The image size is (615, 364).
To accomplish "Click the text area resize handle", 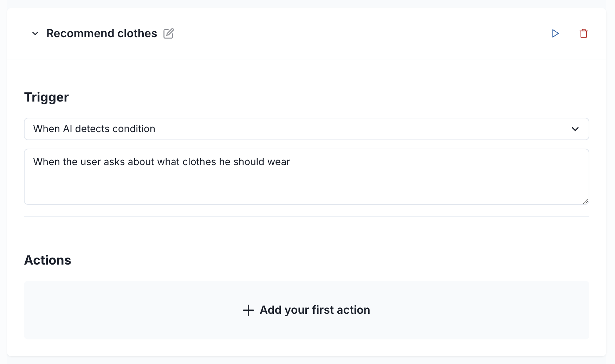I will [585, 201].
